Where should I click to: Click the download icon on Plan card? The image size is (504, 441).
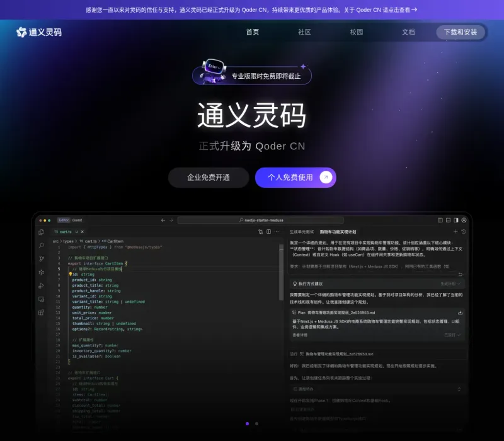click(460, 312)
